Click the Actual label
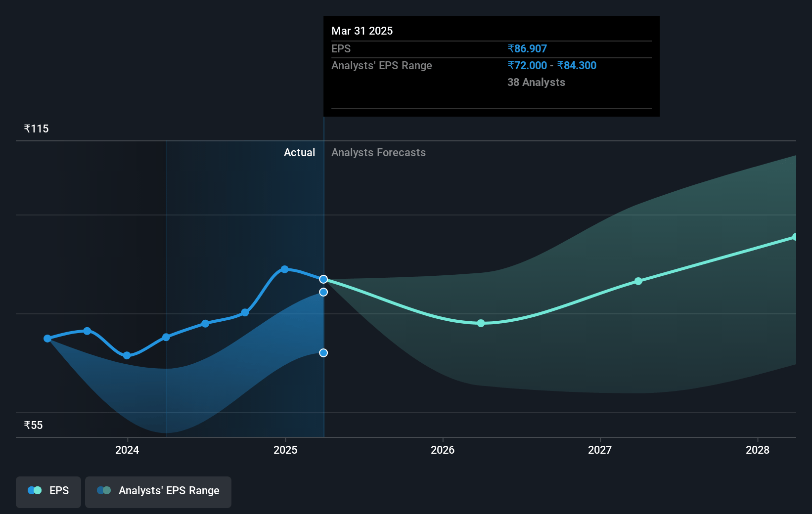Image resolution: width=812 pixels, height=514 pixels. [x=299, y=153]
